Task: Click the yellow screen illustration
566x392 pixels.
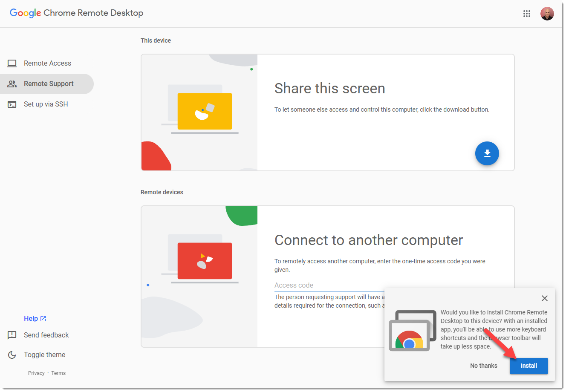Action: tap(205, 112)
